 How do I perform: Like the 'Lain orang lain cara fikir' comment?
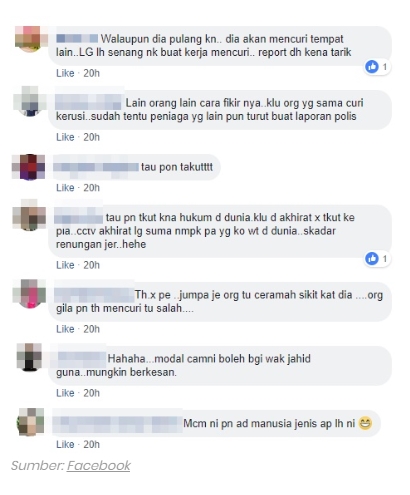65,137
